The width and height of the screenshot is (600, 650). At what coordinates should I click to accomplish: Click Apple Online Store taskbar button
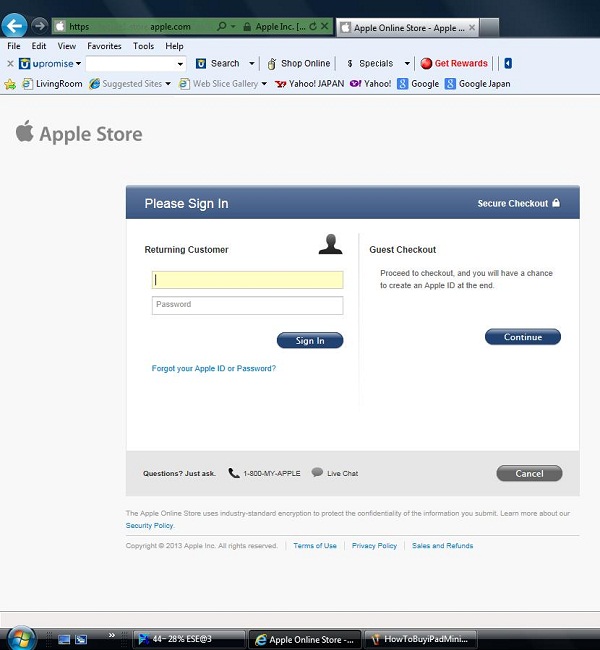coord(305,640)
